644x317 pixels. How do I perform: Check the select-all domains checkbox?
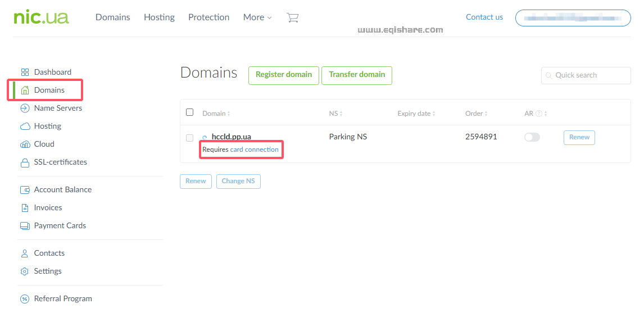coord(190,112)
